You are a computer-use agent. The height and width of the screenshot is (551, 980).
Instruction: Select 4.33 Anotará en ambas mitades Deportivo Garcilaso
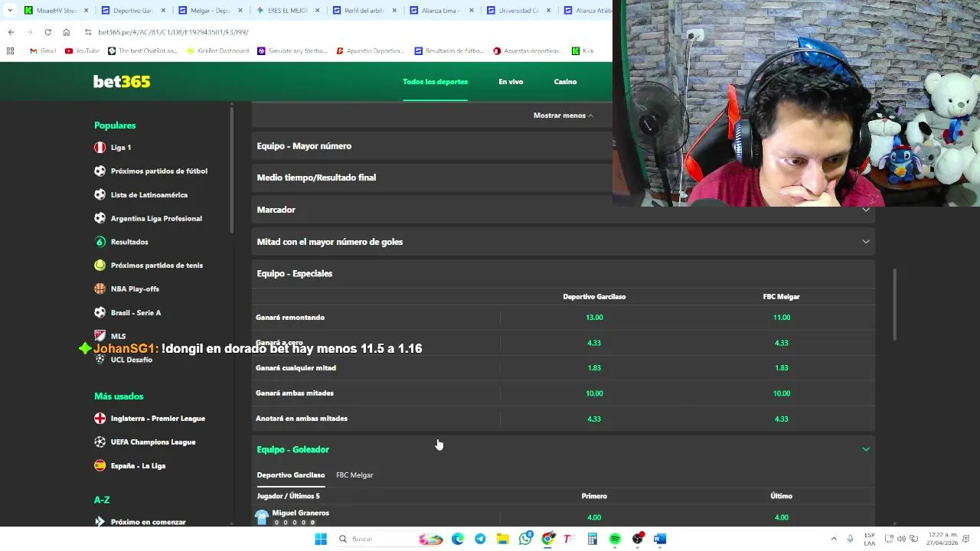(594, 419)
